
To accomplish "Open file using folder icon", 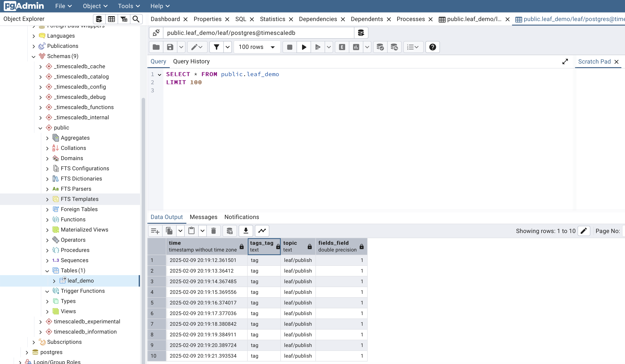I will (156, 47).
